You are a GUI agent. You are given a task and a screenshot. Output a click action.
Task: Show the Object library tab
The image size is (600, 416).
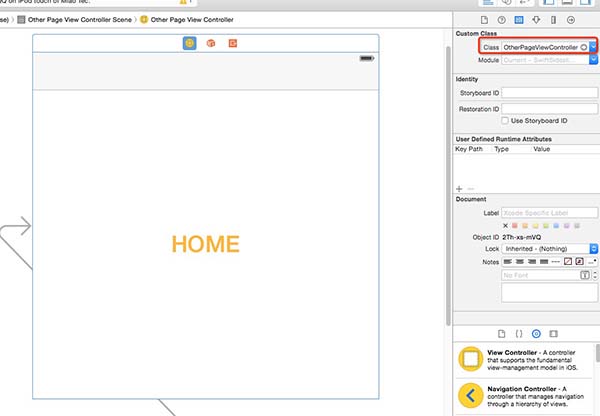pos(536,332)
